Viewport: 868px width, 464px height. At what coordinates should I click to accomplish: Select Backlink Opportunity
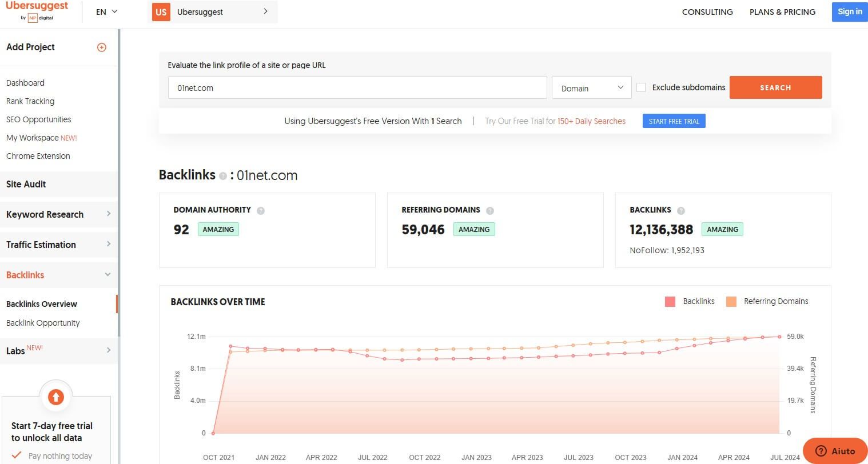pyautogui.click(x=43, y=323)
